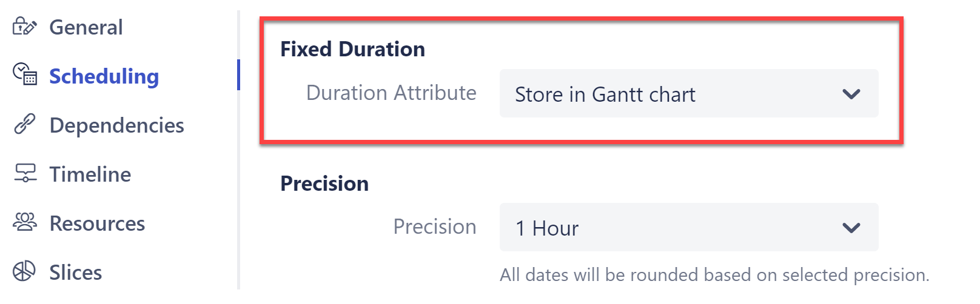This screenshot has height=304, width=980.
Task: Open the Resources settings page
Action: point(97,223)
